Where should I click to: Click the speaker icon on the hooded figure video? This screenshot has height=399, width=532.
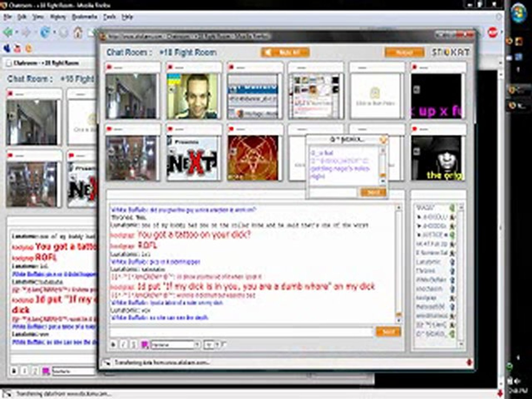[x=416, y=151]
